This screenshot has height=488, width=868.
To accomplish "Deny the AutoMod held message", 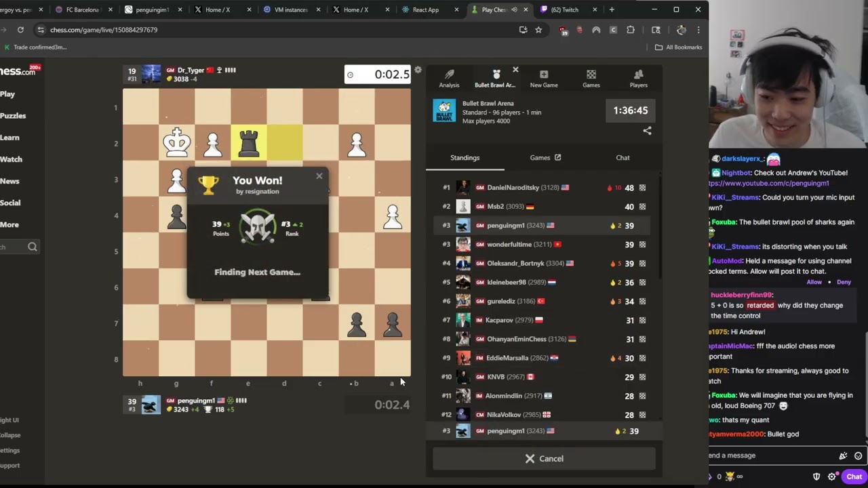I will point(844,282).
